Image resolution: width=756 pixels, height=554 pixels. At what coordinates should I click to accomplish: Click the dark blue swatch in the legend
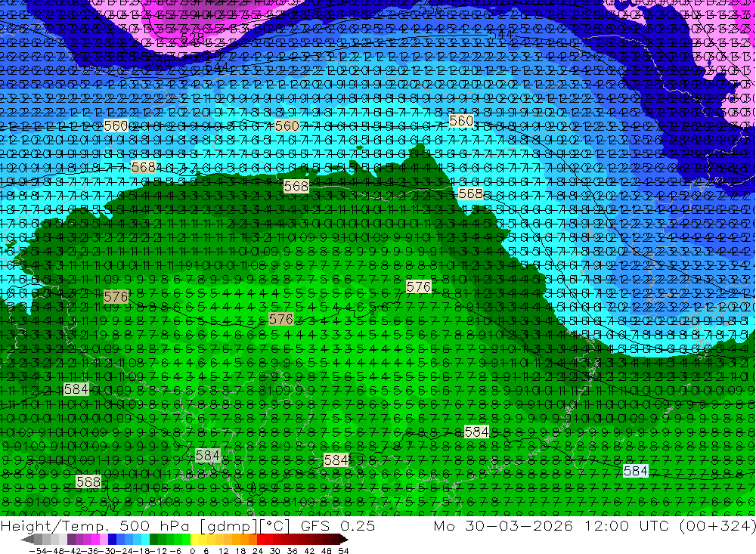pyautogui.click(x=112, y=540)
